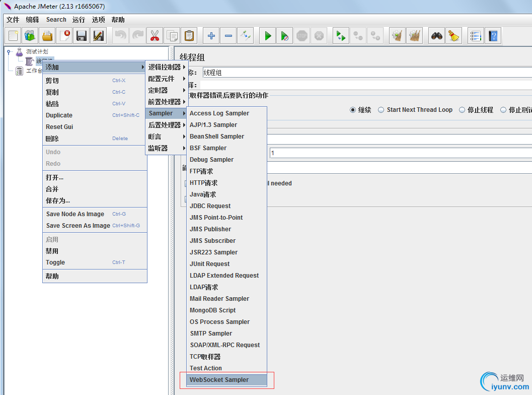The image size is (532, 395).
Task: Click the Shutdown icon
Action: pyautogui.click(x=319, y=36)
